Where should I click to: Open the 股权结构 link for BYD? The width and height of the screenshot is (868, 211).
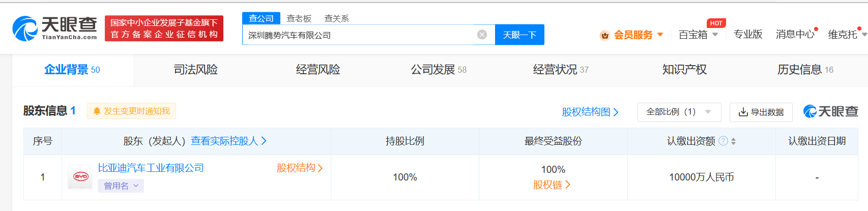coord(300,168)
